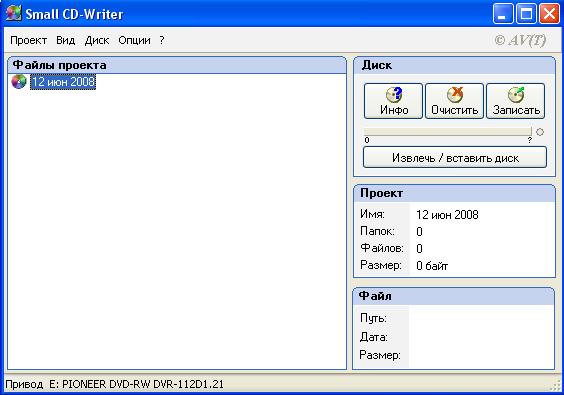
Task: Click Извлечь / вставить диск button
Action: click(x=455, y=158)
